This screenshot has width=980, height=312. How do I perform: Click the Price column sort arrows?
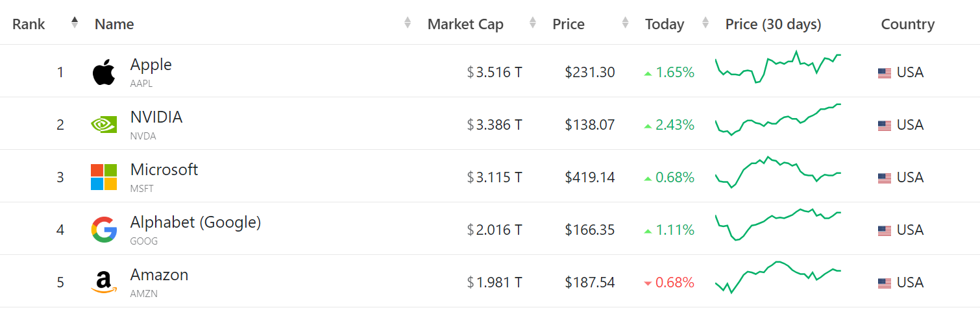point(625,23)
